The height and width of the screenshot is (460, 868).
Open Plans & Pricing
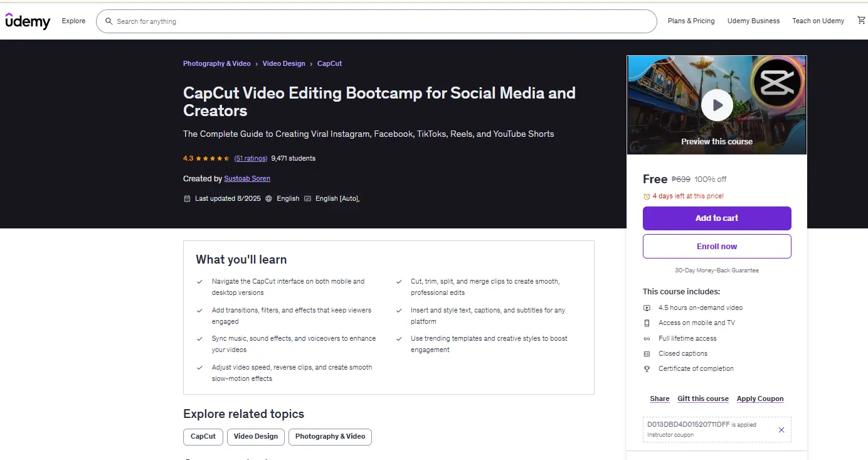[691, 21]
